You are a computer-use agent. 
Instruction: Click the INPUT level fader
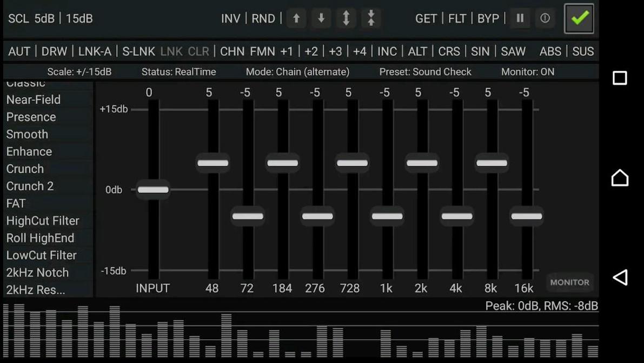(x=153, y=189)
